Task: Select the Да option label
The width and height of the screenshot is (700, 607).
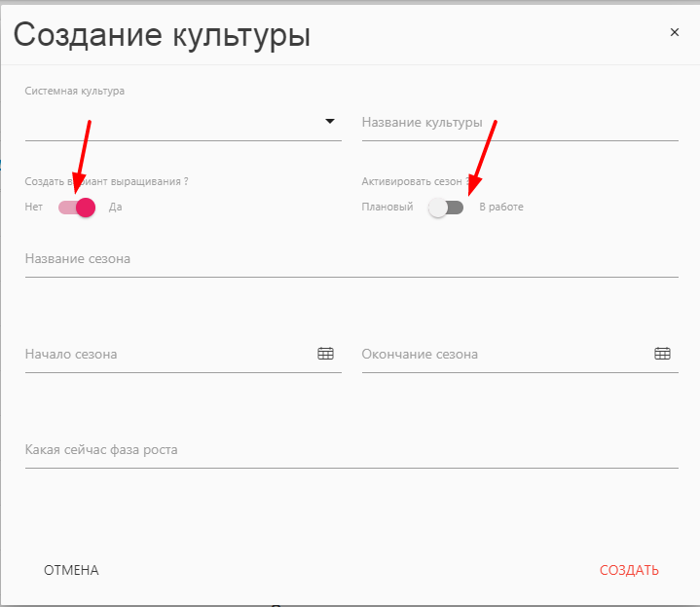Action: [115, 207]
